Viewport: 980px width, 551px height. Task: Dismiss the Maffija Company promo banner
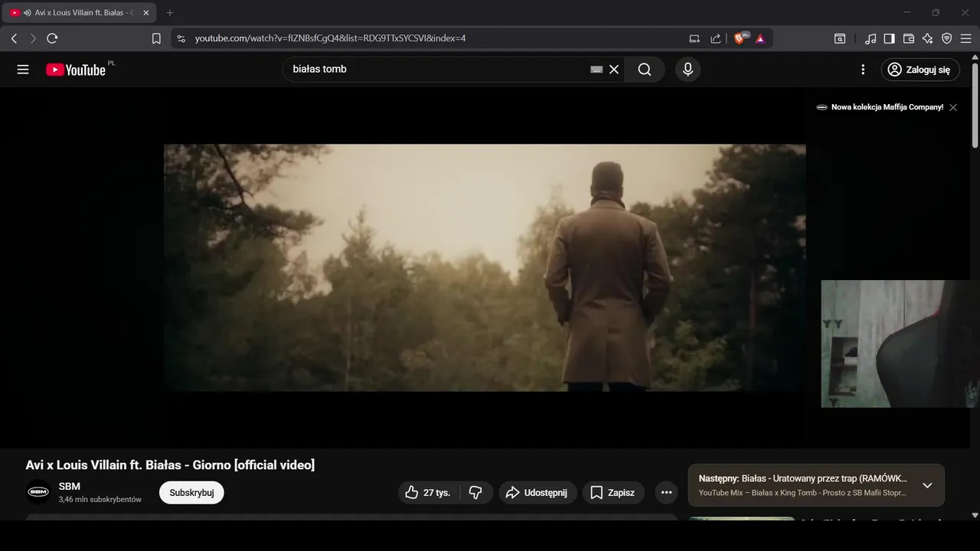(x=953, y=108)
